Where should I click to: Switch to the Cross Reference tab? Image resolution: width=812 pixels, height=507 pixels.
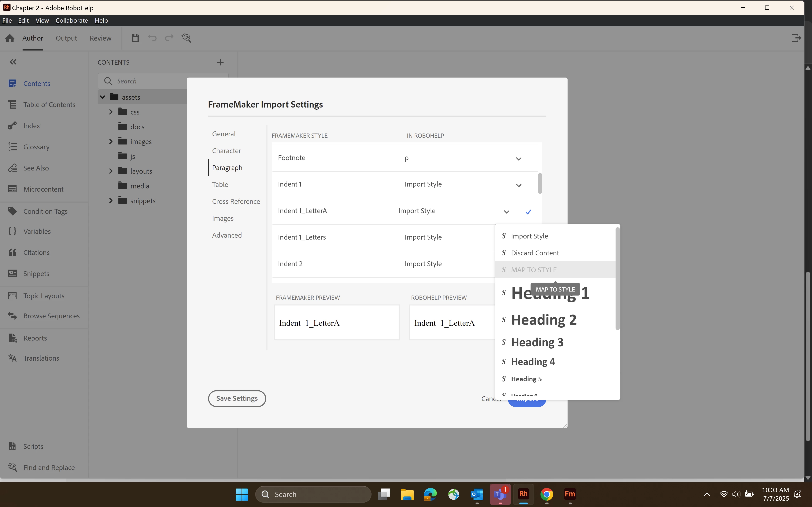[x=236, y=201]
